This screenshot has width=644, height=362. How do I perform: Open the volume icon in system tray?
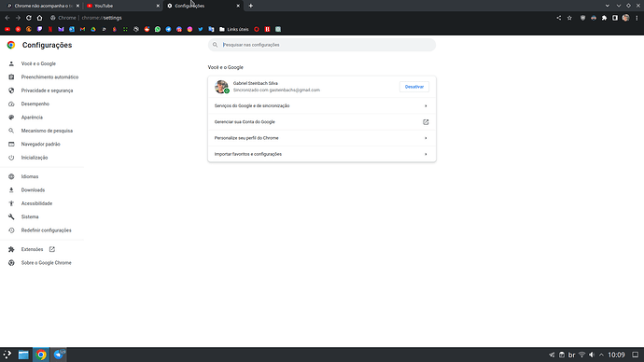(592, 355)
